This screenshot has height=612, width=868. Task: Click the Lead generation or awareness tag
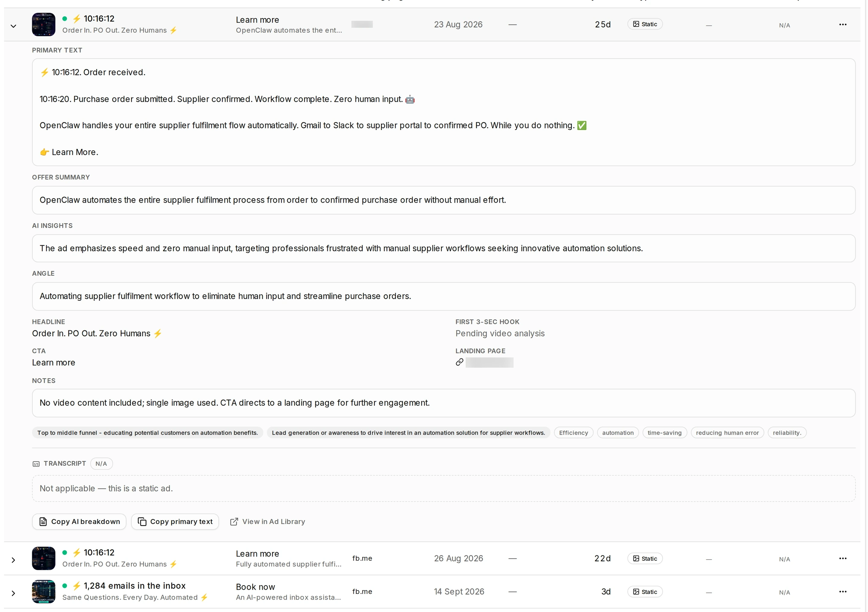click(x=408, y=433)
